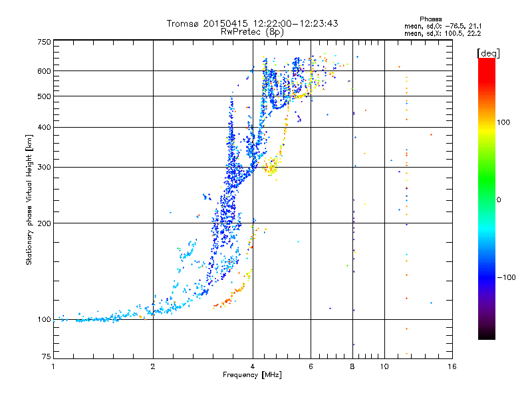Screen dimensions: 532x399
Task: Click the plot title 'Tromsø 20150415 12:22:00-12:23:43'
Action: tap(253, 23)
